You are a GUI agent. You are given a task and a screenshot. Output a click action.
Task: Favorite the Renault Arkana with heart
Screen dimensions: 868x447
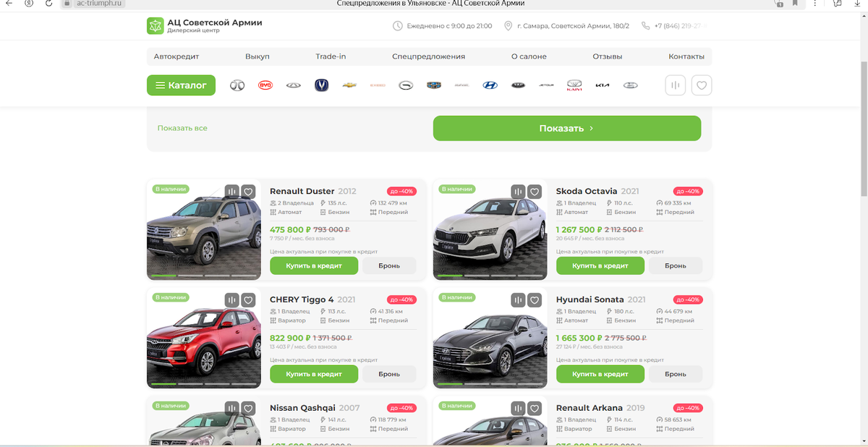535,408
